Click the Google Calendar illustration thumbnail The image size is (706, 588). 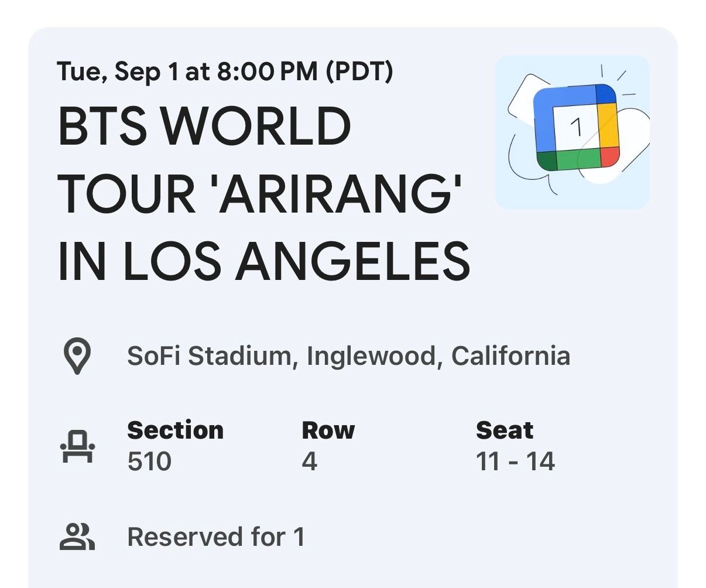572,132
